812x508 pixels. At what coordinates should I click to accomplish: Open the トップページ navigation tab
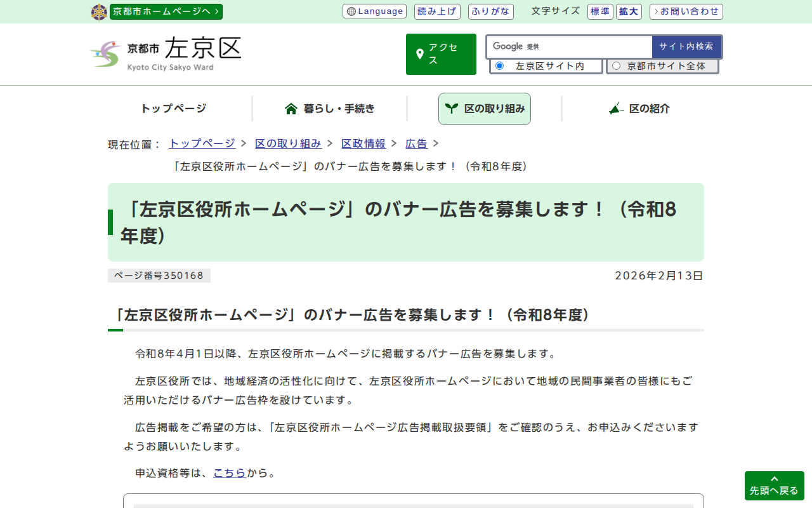[x=173, y=109]
